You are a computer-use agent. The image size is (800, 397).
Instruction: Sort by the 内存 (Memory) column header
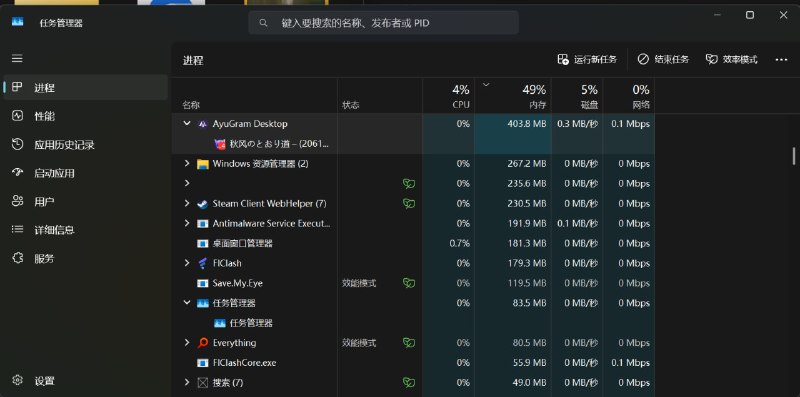pyautogui.click(x=513, y=96)
